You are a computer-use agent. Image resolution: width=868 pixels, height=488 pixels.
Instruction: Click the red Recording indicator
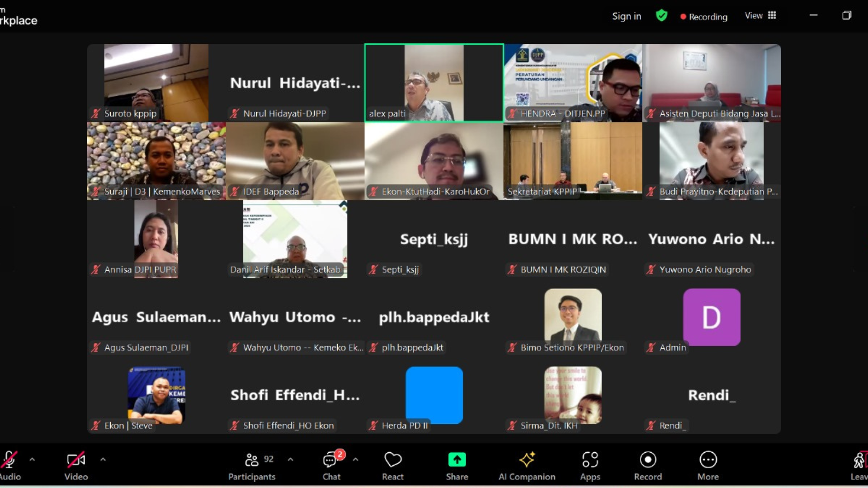[704, 17]
